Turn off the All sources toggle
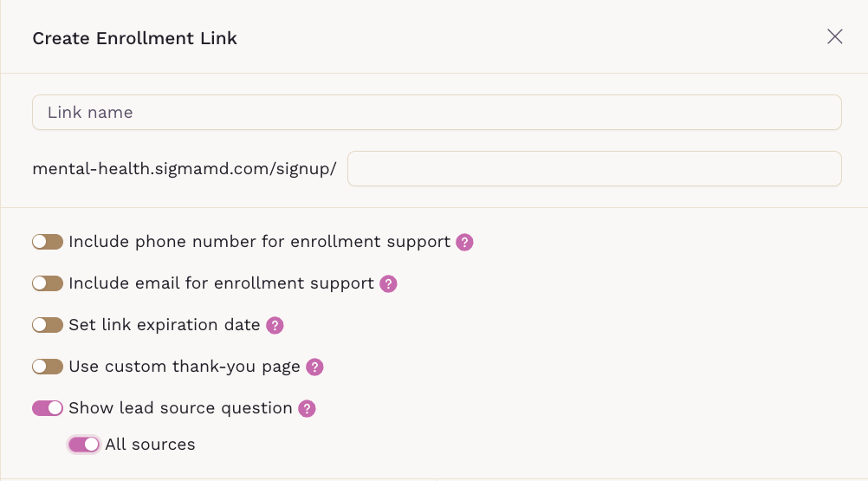 (x=84, y=445)
